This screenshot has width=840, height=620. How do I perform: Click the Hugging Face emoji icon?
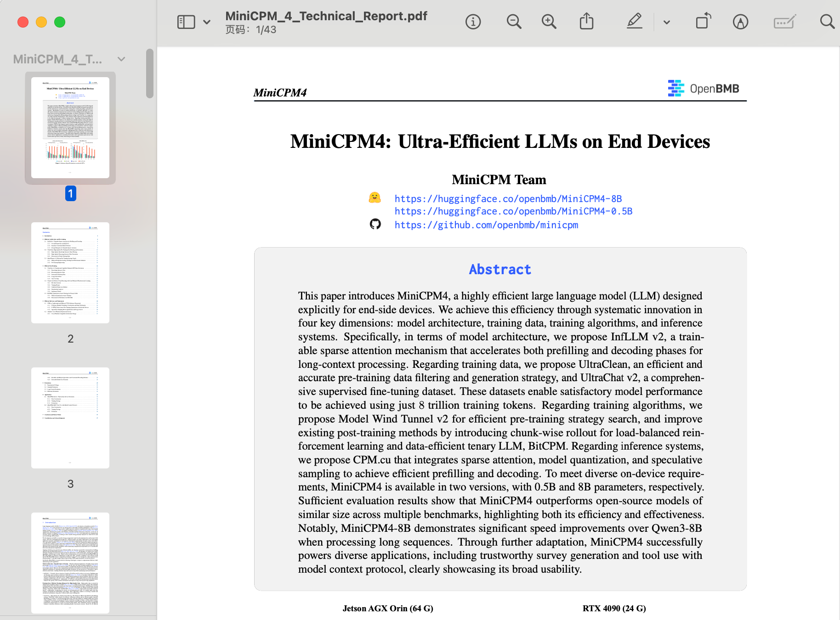[375, 197]
